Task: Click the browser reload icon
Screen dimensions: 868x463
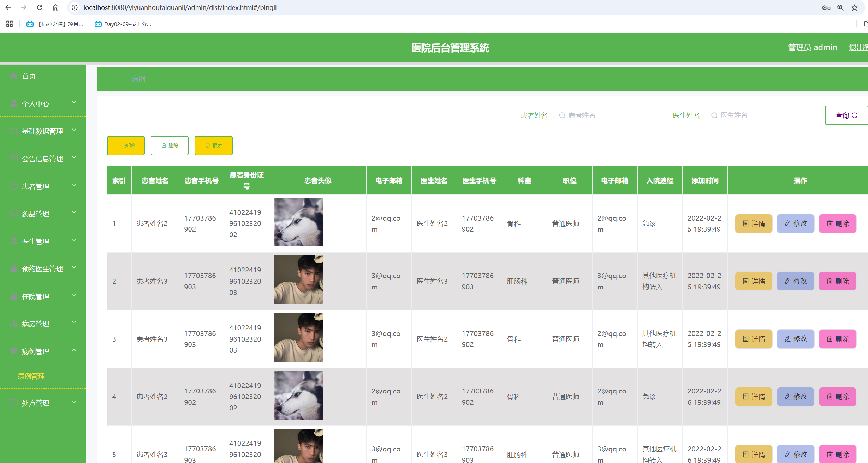Action: [x=40, y=7]
